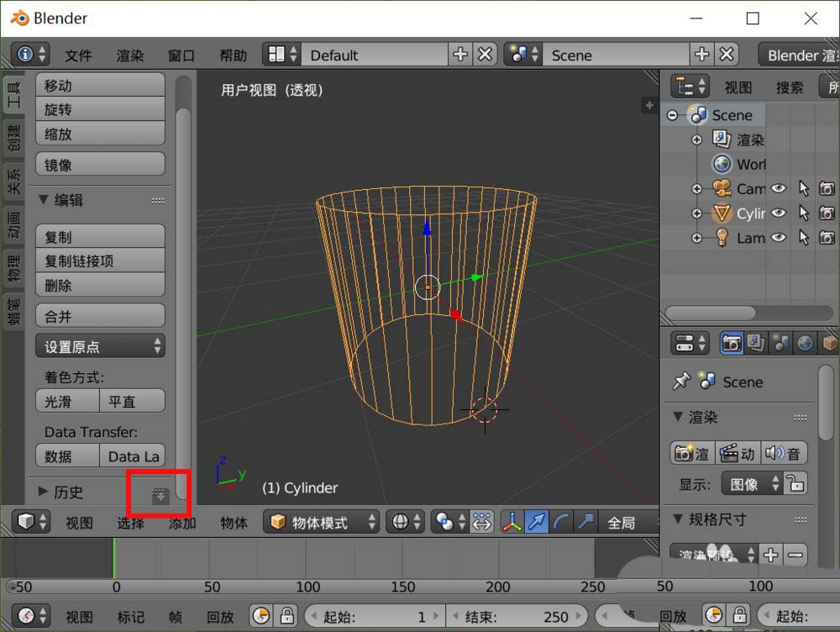Click the 视图 menu in the 3D viewport header
Image resolution: width=840 pixels, height=632 pixels.
(79, 522)
